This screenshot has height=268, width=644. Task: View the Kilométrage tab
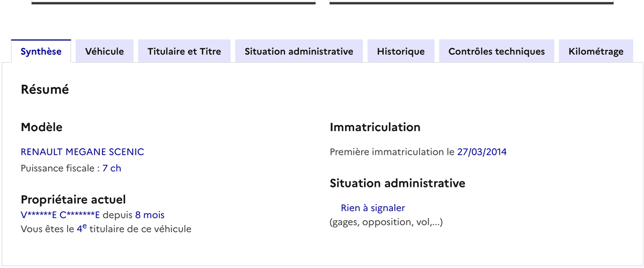point(596,52)
